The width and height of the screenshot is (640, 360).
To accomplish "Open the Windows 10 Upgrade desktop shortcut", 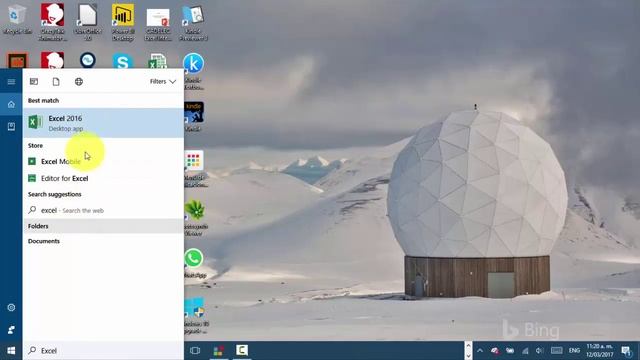I will click(x=196, y=315).
